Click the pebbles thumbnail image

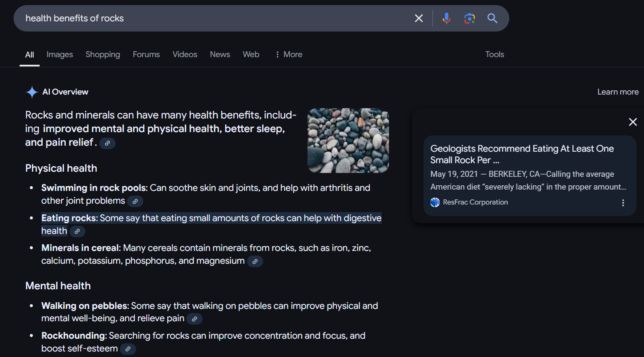[x=348, y=141]
